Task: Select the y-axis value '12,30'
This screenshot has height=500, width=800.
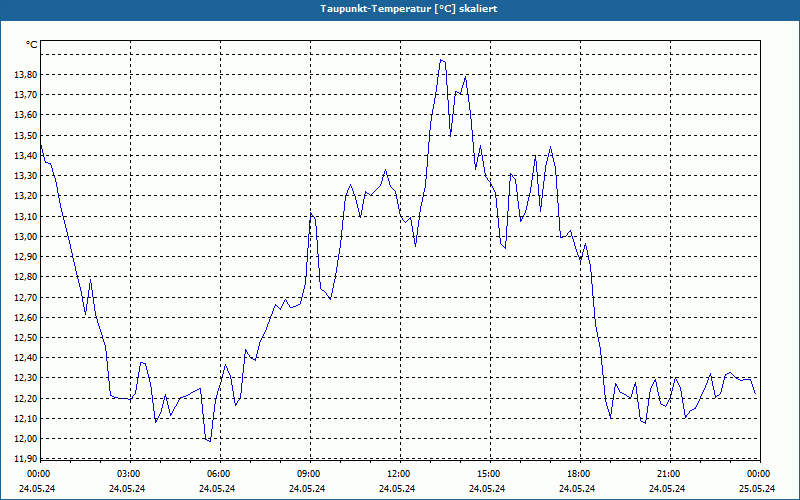Action: 26,379
